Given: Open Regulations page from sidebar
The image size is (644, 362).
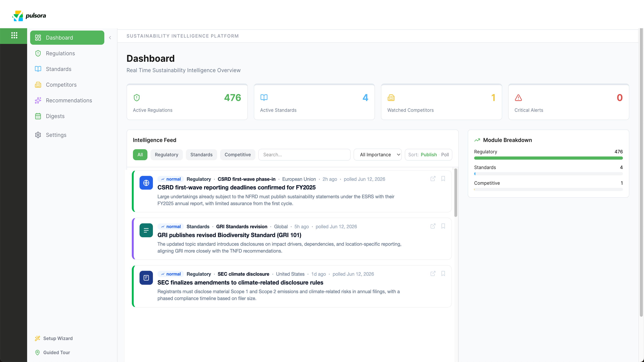Looking at the screenshot, I should pyautogui.click(x=67, y=53).
